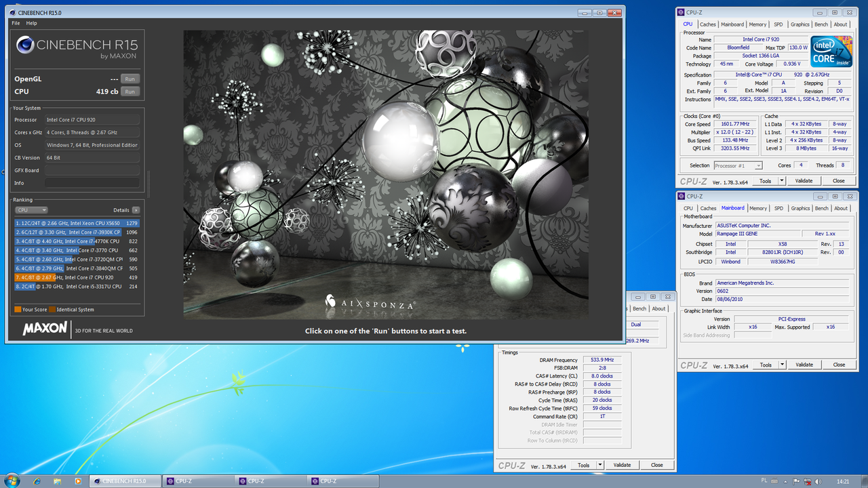Click Close button in CPU-Z CPU window
The height and width of the screenshot is (488, 868).
839,181
